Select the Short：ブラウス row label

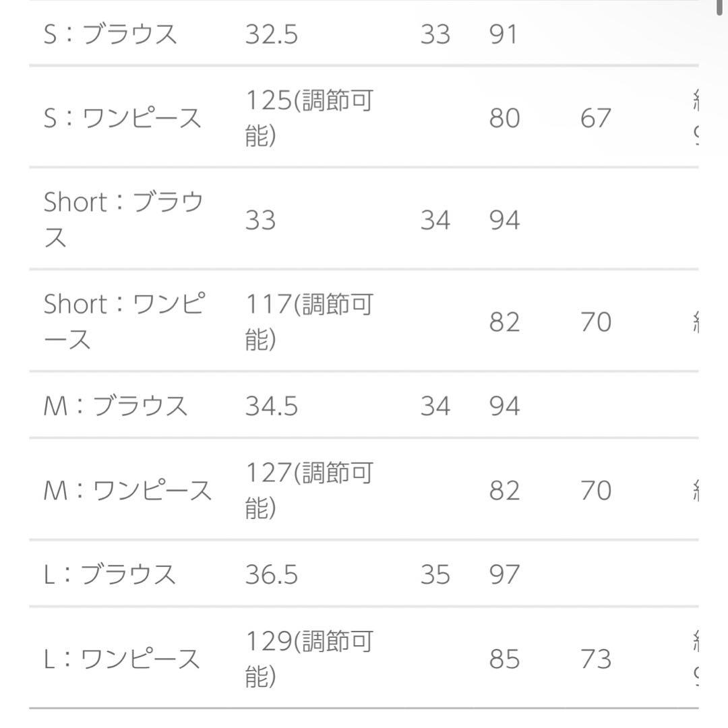click(123, 219)
